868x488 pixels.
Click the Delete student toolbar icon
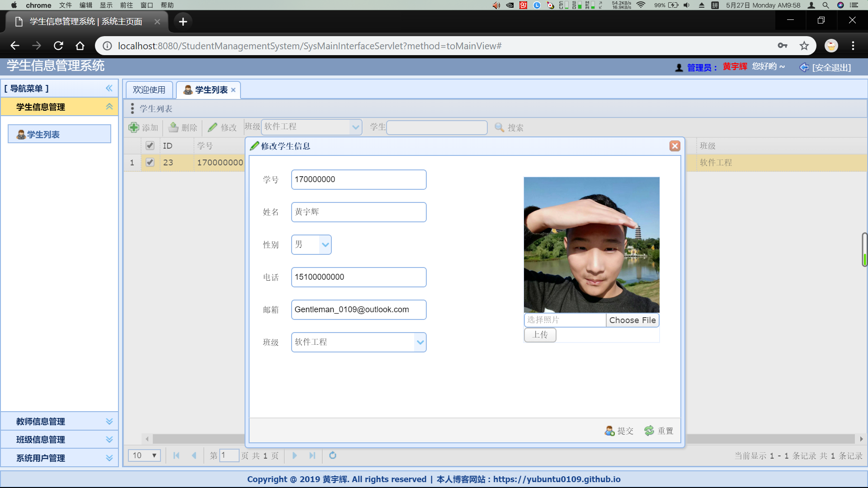174,127
